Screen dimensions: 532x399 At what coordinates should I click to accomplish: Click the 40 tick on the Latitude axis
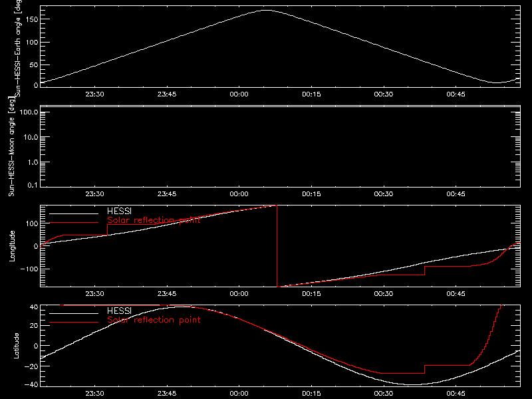pos(34,307)
